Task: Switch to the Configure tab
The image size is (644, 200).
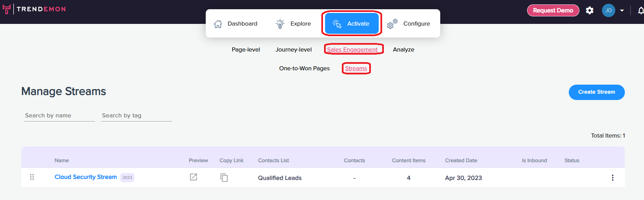Action: pyautogui.click(x=408, y=24)
